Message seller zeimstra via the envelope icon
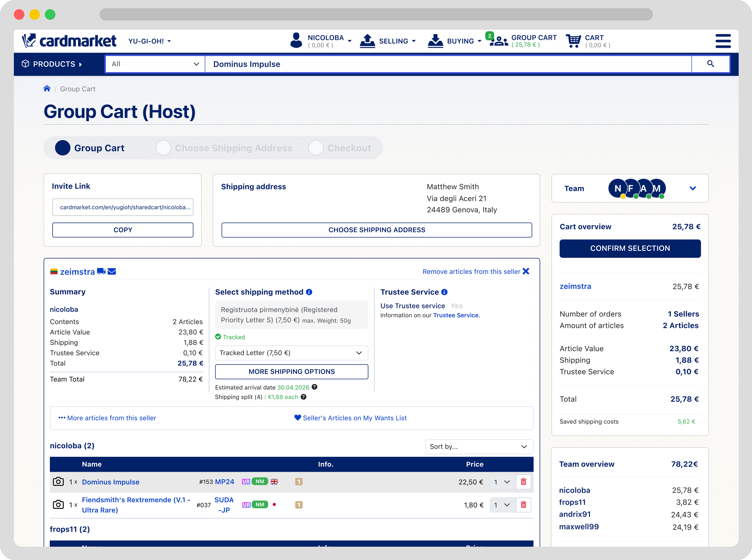 point(111,271)
